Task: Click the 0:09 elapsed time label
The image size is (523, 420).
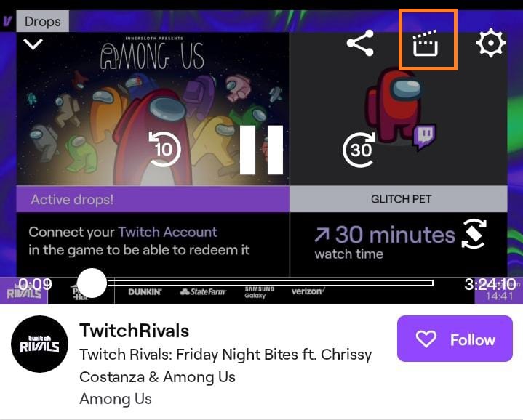Action: 35,284
